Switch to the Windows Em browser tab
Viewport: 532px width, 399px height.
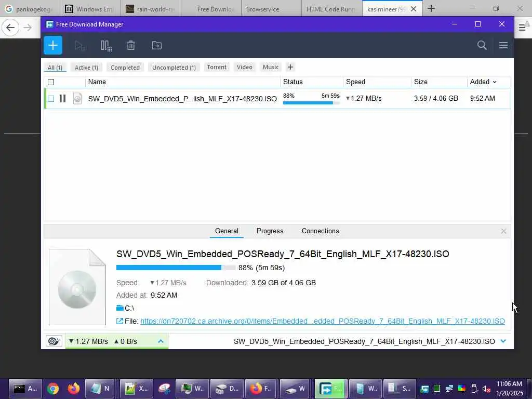90,9
